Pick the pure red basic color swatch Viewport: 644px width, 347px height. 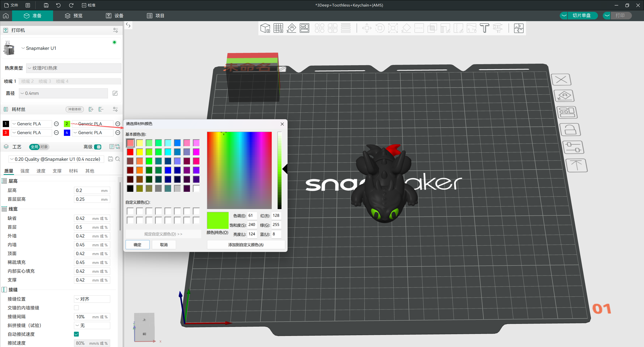click(x=130, y=152)
